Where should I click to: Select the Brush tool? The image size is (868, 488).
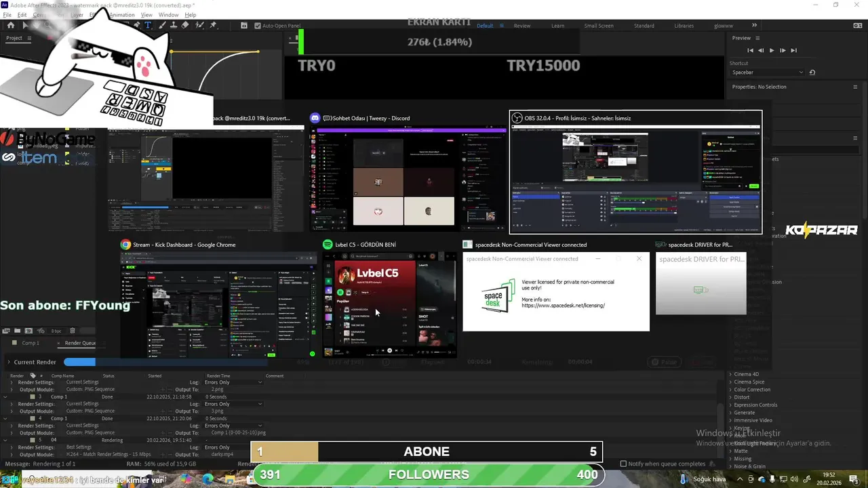click(x=161, y=25)
